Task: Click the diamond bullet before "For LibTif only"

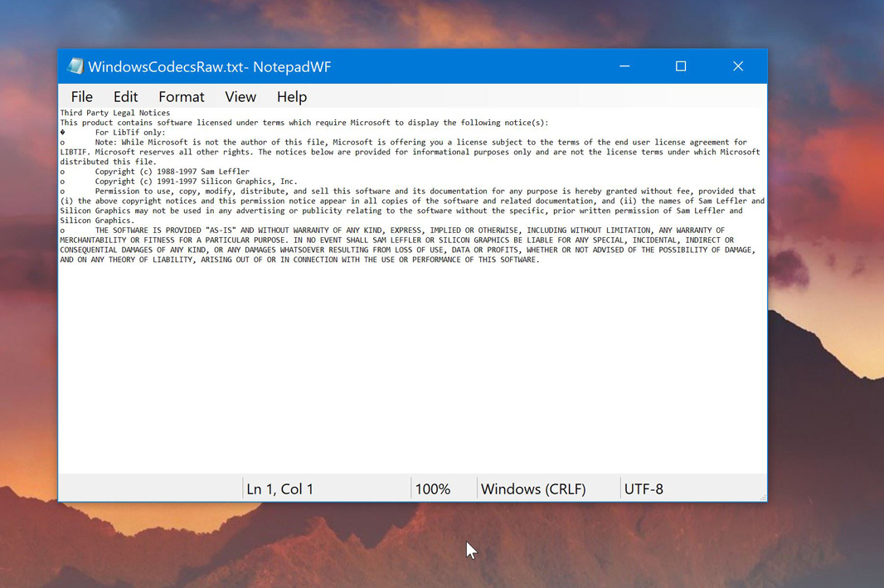Action: [63, 133]
